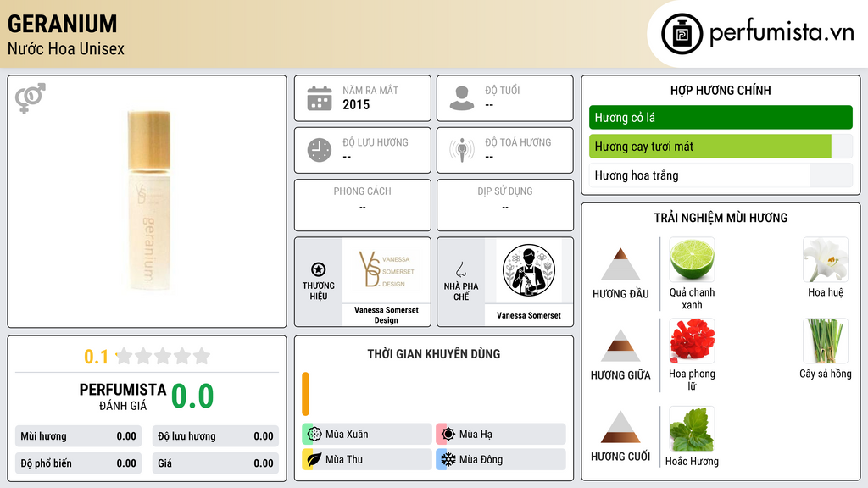
Task: Select the Mùa Xuân season label
Action: [347, 435]
